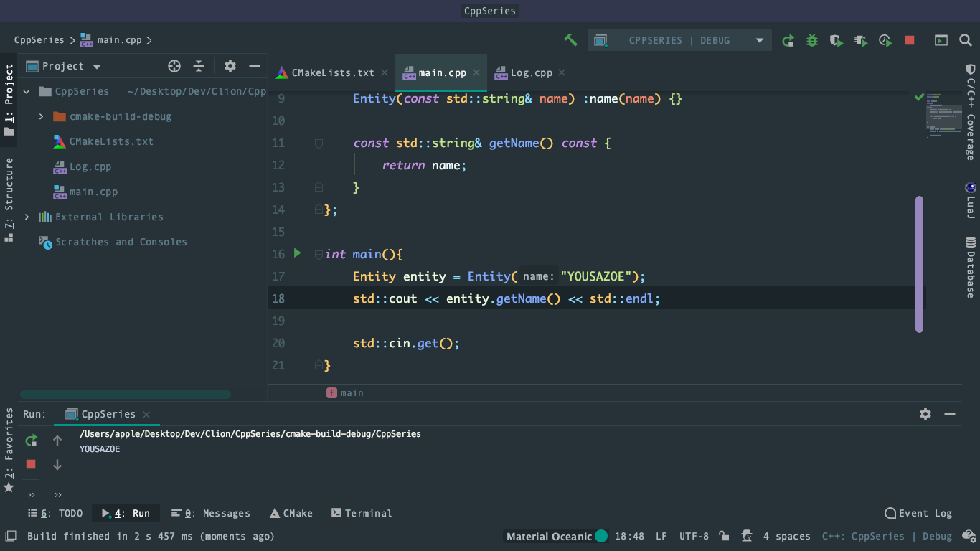Click the editor vertical scrollbar thumb
The width and height of the screenshot is (980, 551).
[919, 264]
